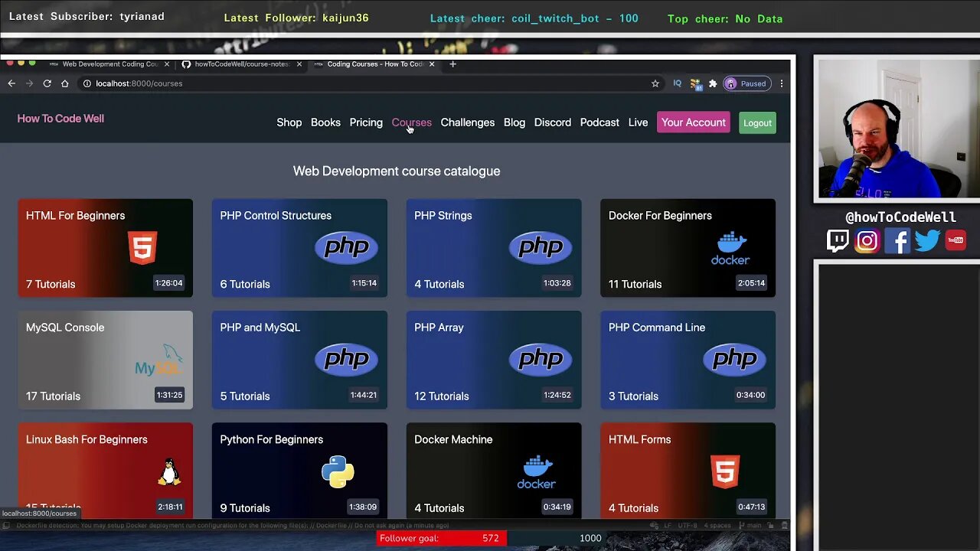
Task: Click the Docker logo on Docker Machine card
Action: 536,472
